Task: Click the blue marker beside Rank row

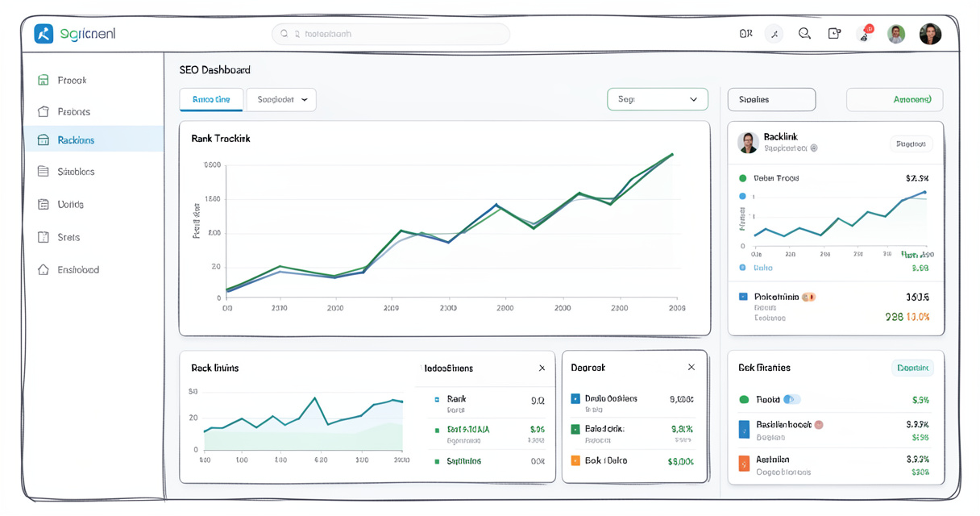Action: pyautogui.click(x=437, y=399)
